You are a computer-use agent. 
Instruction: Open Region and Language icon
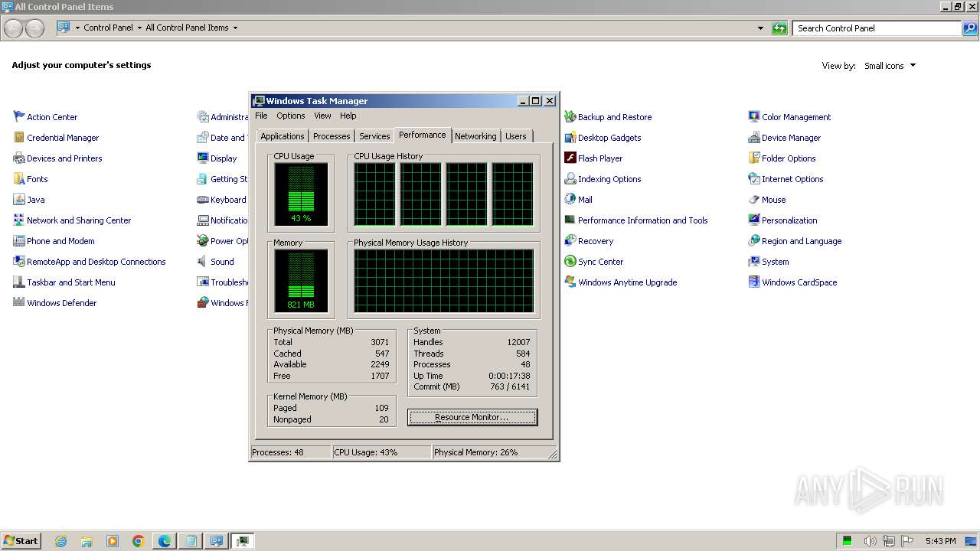[x=754, y=240]
